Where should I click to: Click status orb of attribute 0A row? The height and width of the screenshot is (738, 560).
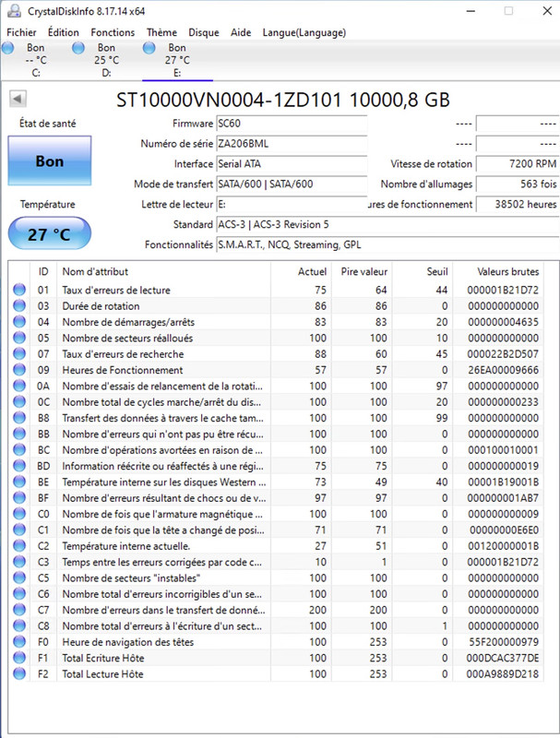[x=19, y=386]
